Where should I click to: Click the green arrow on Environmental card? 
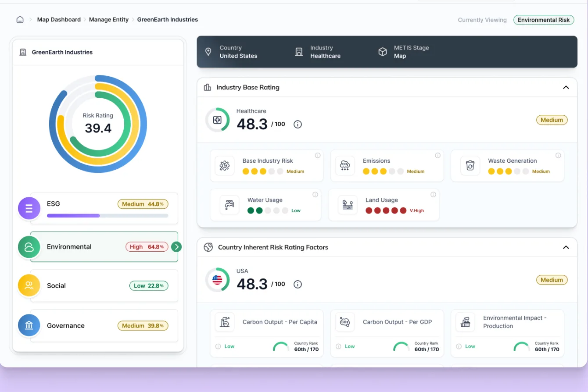point(176,247)
